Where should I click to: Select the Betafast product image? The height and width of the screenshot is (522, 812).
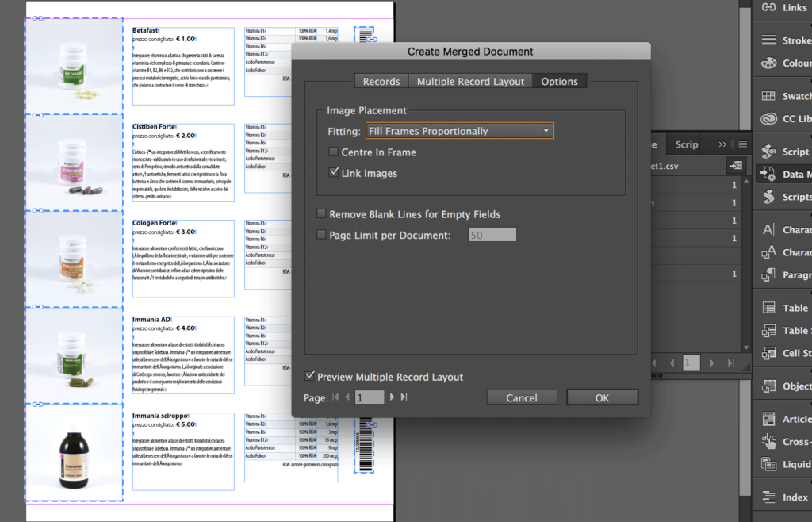pos(74,67)
